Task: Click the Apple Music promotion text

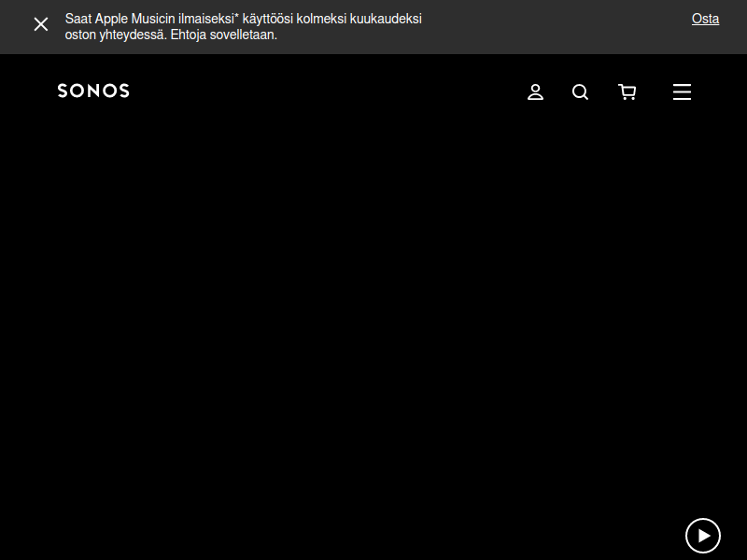Action: (243, 20)
